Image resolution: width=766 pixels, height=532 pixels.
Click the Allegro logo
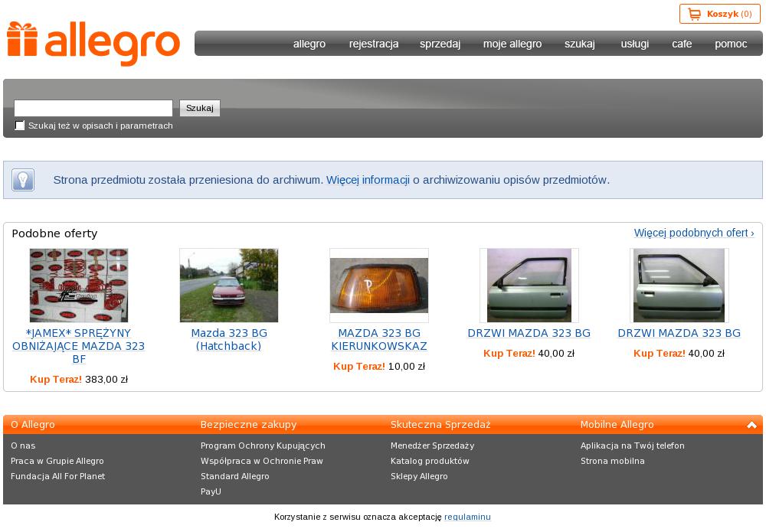(x=93, y=44)
